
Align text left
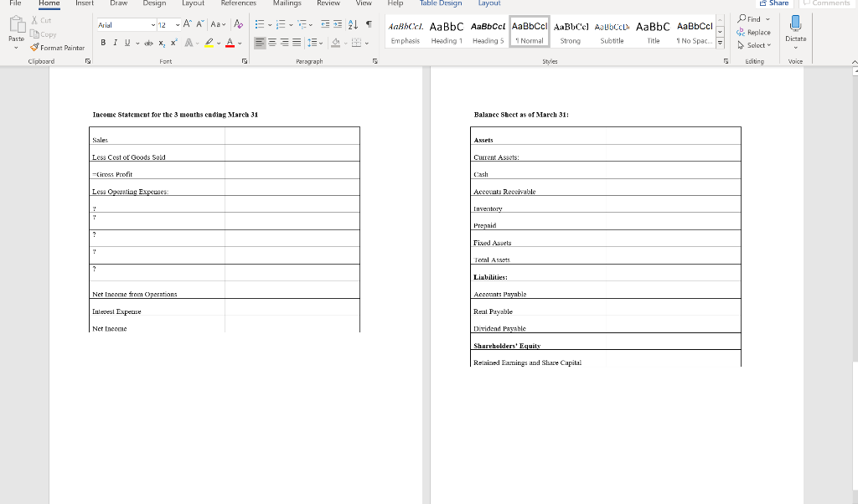click(x=260, y=43)
